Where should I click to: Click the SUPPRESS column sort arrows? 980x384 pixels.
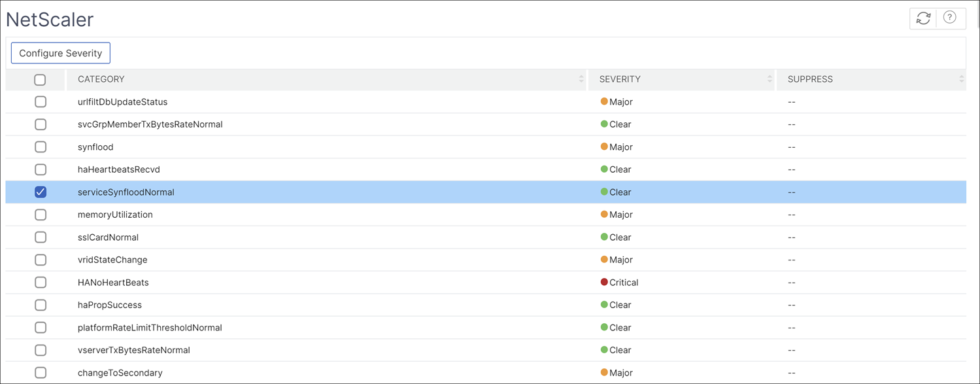(962, 79)
